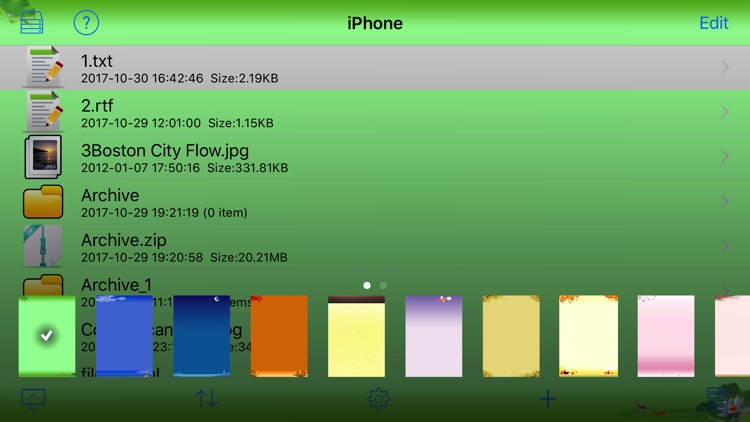
Task: Tap the plus add icon
Action: [548, 399]
